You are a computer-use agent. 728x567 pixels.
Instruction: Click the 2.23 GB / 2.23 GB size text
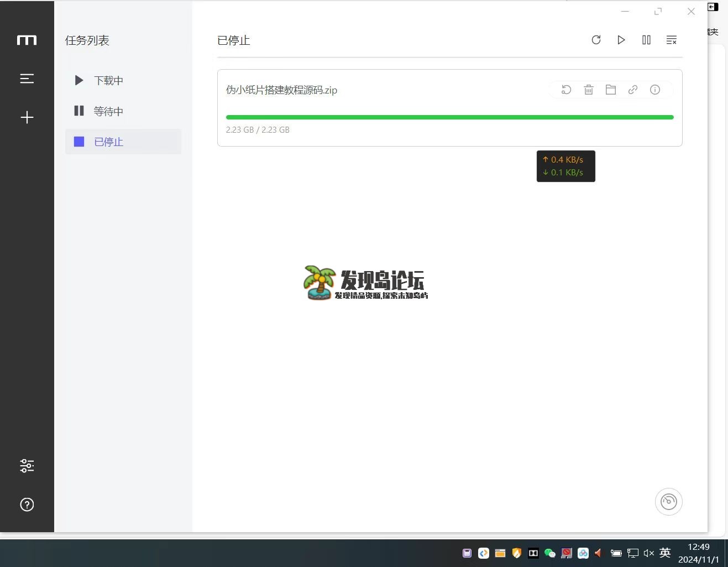(258, 130)
